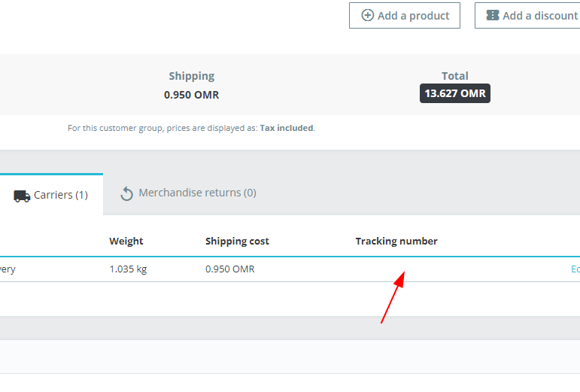The image size is (580, 392).
Task: Click the truck icon on Carriers tab
Action: [22, 196]
